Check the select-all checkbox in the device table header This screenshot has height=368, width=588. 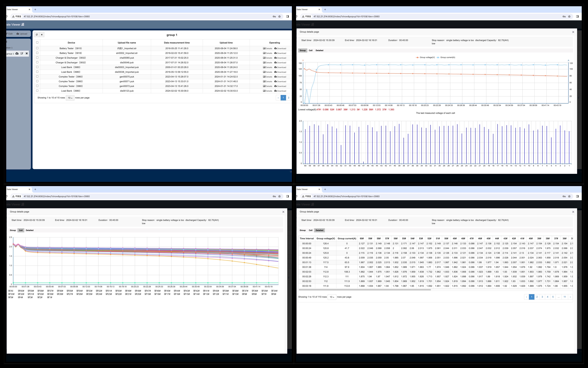tap(37, 43)
